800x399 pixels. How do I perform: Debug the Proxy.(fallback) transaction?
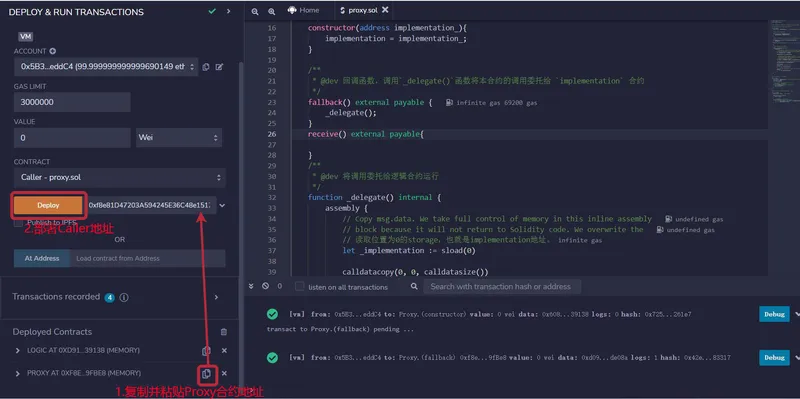click(774, 358)
